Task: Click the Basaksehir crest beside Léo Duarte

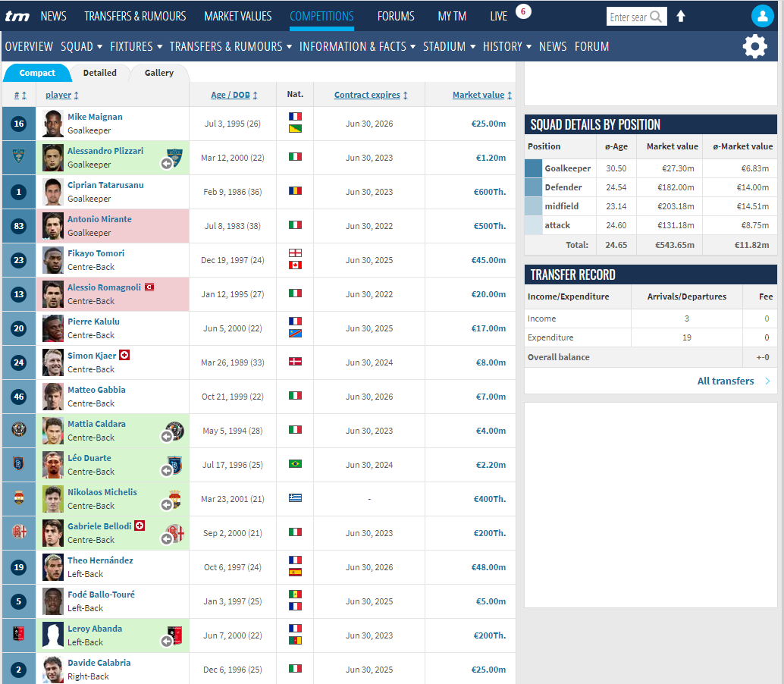Action: 174,465
